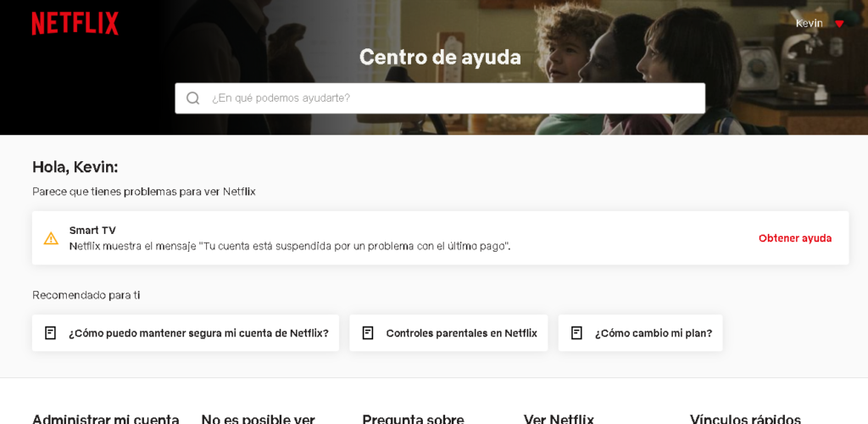This screenshot has height=424, width=868.
Task: Click document icon for Controles parentales article
Action: pos(368,332)
